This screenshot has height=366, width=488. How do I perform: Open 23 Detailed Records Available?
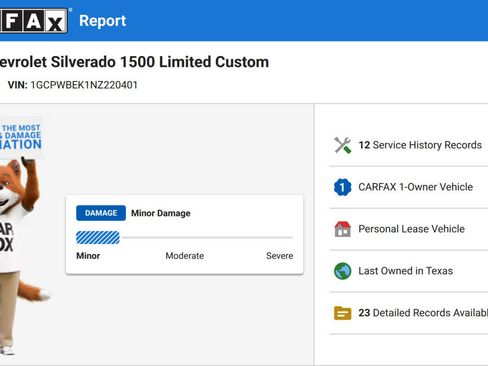point(423,313)
